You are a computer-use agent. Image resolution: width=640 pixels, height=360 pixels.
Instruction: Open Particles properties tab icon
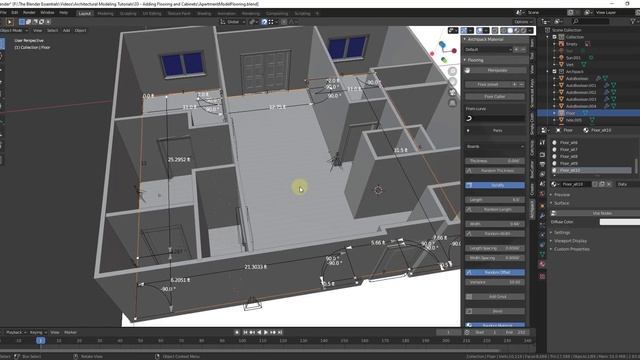coord(542,225)
